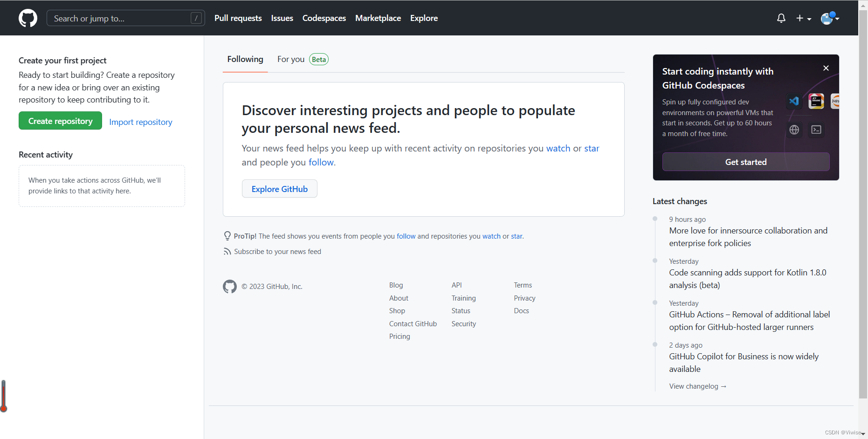The height and width of the screenshot is (439, 868).
Task: Open the API footer link
Action: (x=457, y=285)
